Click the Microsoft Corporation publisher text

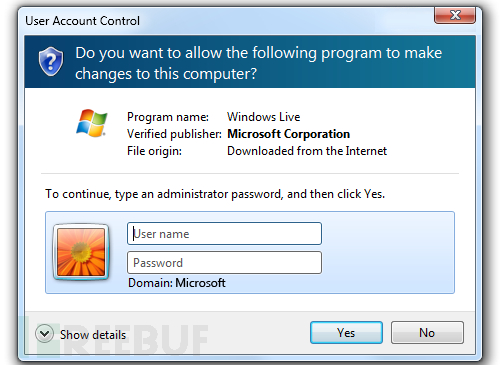tap(288, 134)
